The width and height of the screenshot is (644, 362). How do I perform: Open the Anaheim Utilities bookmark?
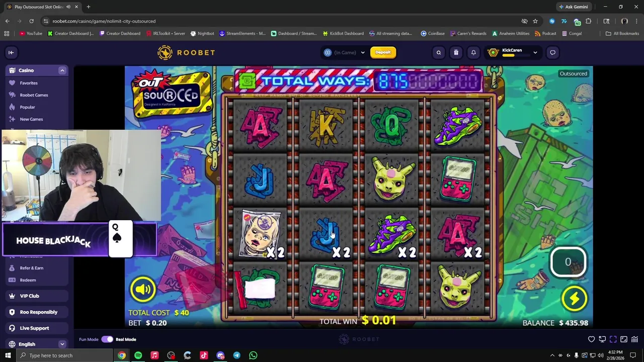tap(510, 34)
